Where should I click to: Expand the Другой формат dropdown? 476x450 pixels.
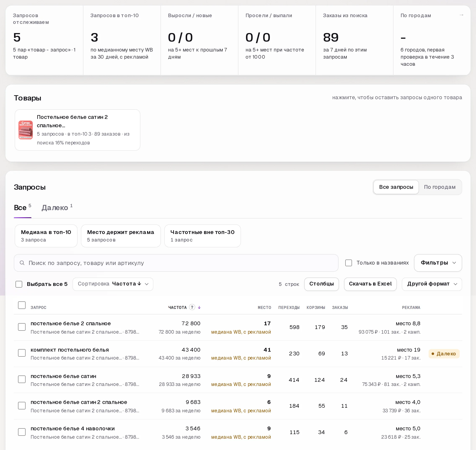tap(432, 284)
